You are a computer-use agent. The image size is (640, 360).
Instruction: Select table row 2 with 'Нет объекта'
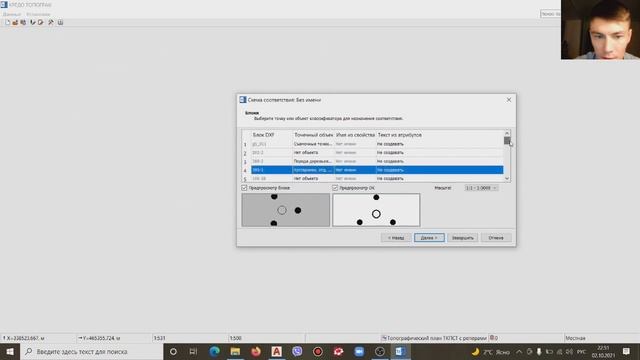click(x=372, y=153)
